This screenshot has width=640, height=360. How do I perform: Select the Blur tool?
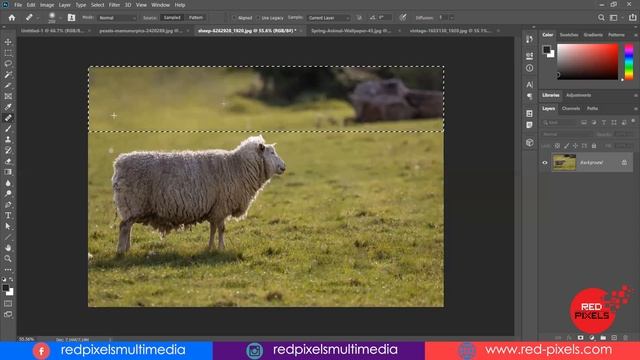click(x=8, y=183)
